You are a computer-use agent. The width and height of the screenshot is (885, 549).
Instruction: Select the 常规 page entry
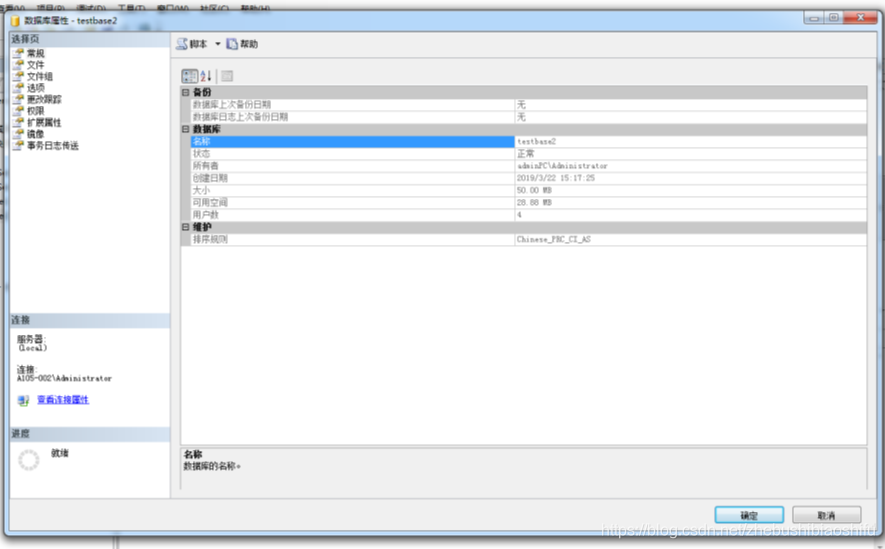(36, 53)
